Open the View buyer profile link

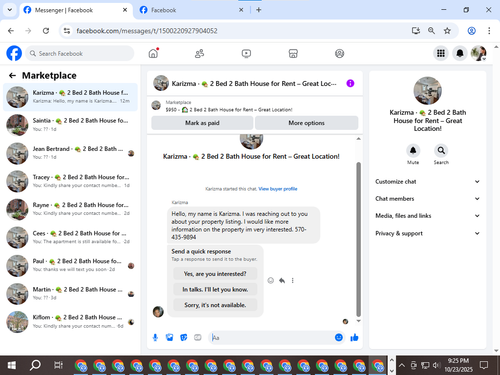tap(278, 189)
